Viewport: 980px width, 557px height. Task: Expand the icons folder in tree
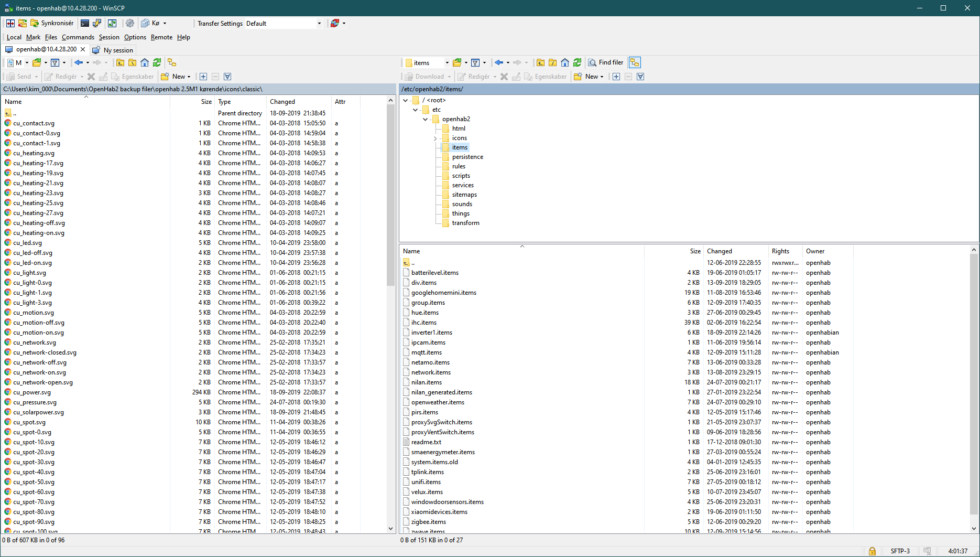click(435, 138)
